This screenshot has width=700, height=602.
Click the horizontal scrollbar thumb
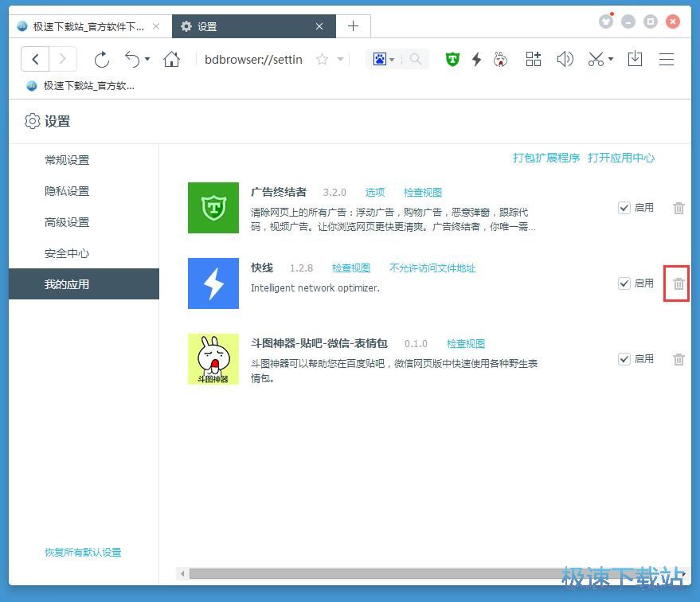[x=436, y=573]
